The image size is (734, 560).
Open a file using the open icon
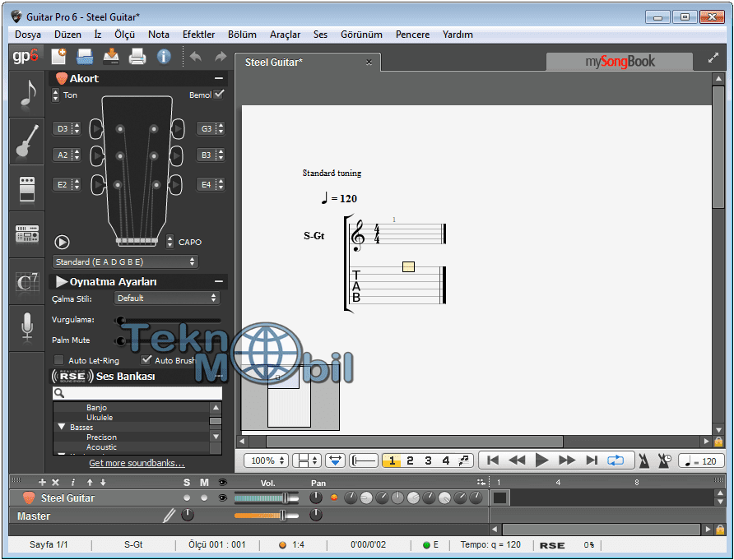[85, 57]
